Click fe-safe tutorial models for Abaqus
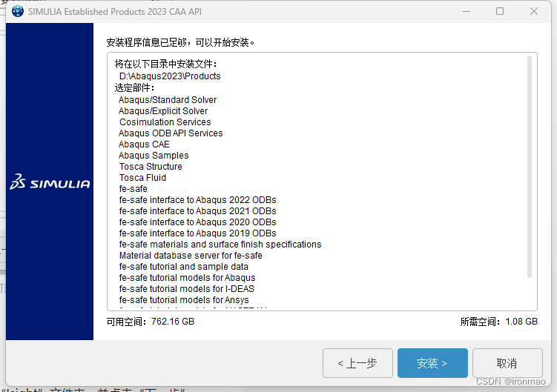This screenshot has width=557, height=392. click(x=187, y=278)
